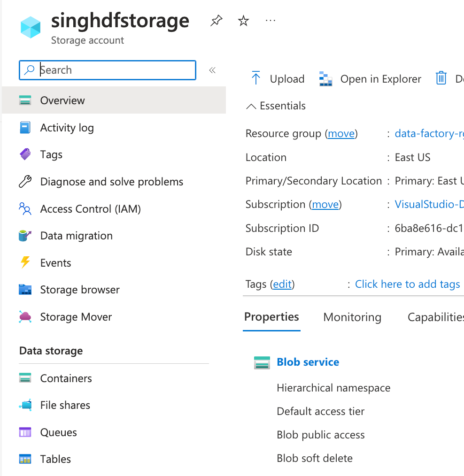Pin singhdfstorage to dashboard
Image resolution: width=464 pixels, height=476 pixels.
point(216,20)
